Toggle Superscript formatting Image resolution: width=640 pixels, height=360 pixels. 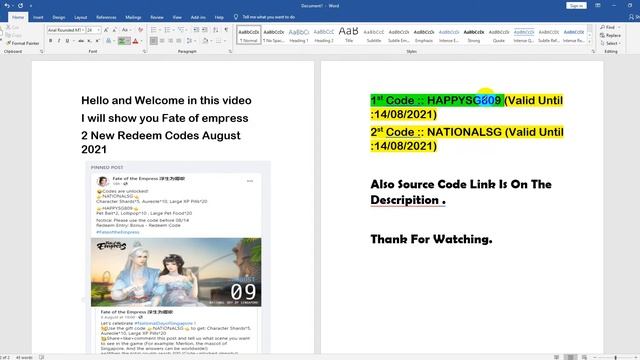tap(98, 41)
